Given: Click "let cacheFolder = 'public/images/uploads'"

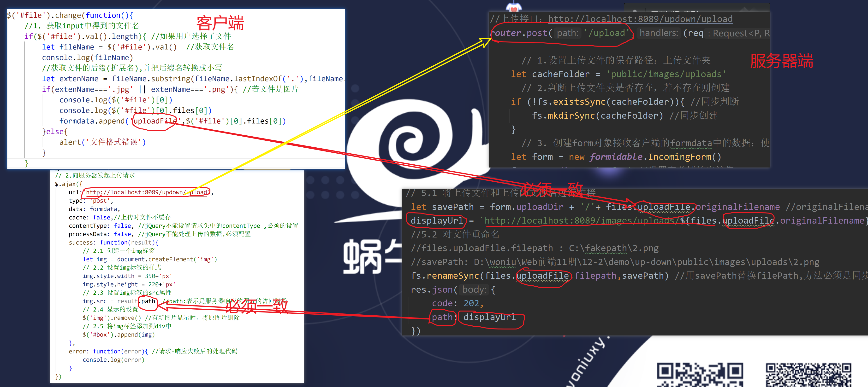Looking at the screenshot, I should point(619,74).
